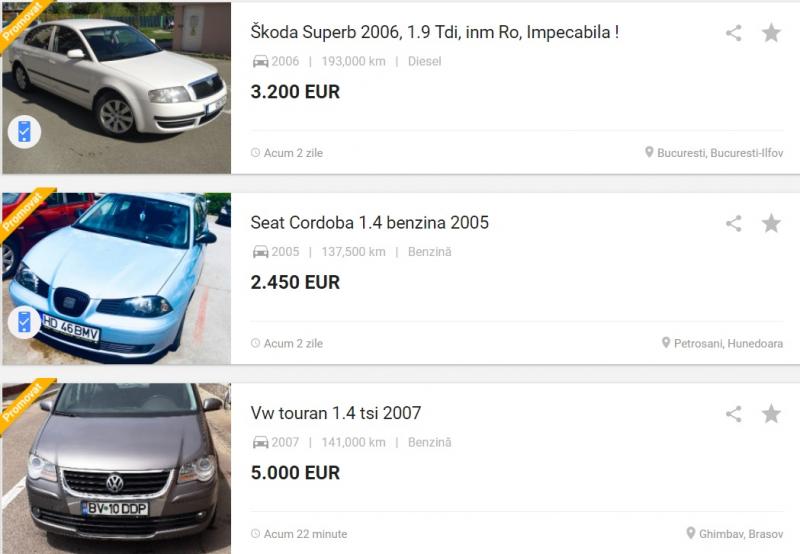Screen dimensions: 800x554
Task: View the gray VW Touran photo
Action: pos(116,468)
